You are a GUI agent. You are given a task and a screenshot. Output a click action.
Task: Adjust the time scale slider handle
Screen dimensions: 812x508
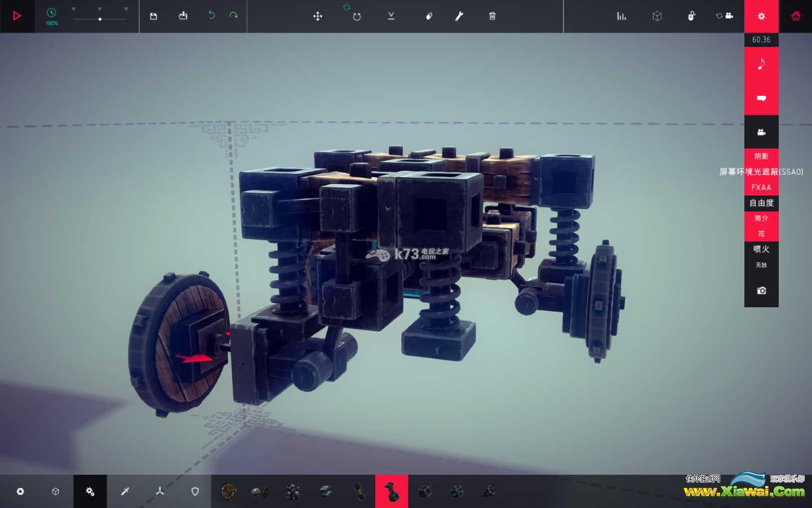click(100, 19)
